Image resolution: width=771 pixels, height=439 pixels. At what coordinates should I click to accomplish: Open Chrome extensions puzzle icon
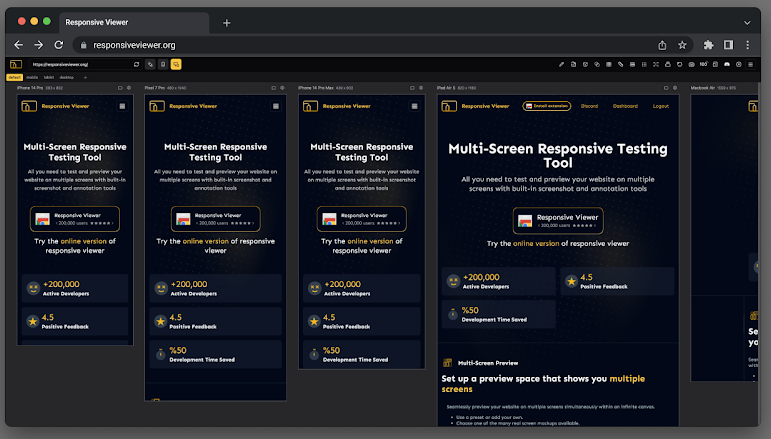click(708, 45)
